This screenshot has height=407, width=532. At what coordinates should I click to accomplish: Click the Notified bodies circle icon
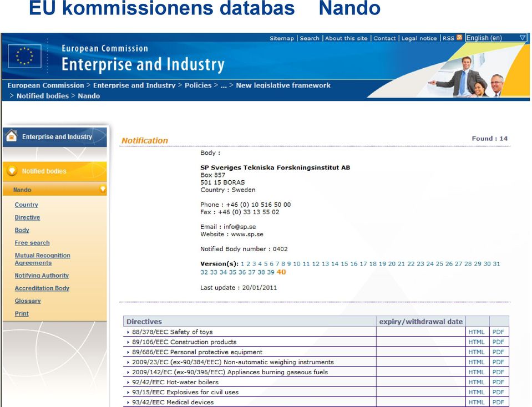click(12, 171)
